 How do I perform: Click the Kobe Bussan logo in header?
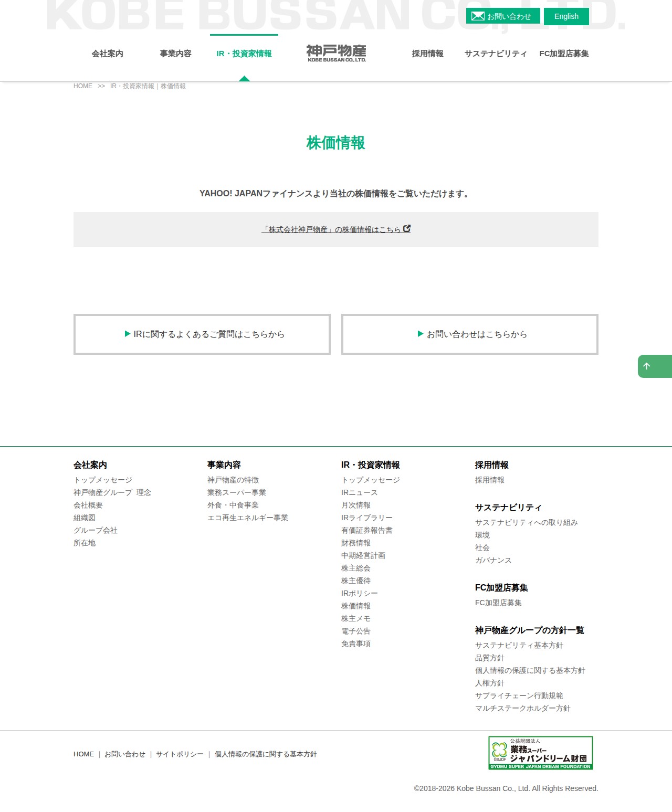(x=336, y=53)
